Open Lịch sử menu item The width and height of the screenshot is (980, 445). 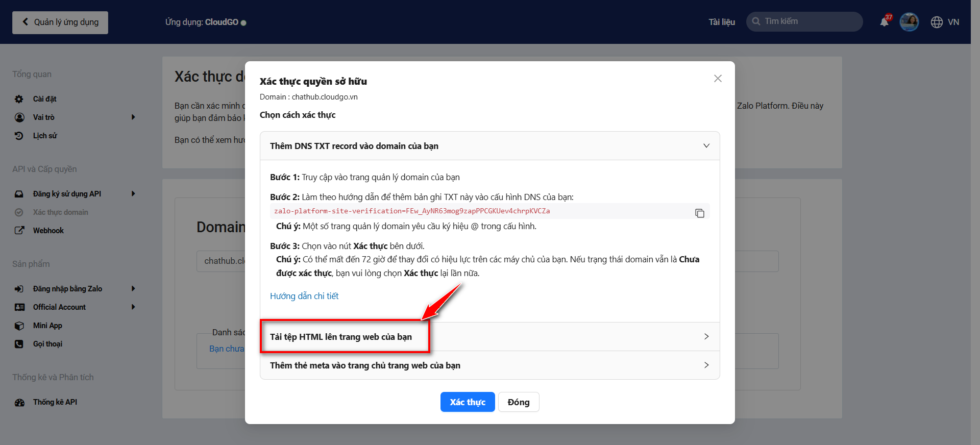coord(45,136)
